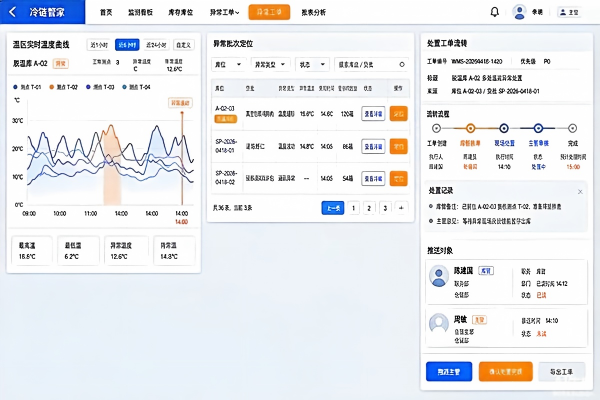Image resolution: width=600 pixels, height=400 pixels.
Task: Click the back arrow beside 冷链管家
Action: pos(12,12)
